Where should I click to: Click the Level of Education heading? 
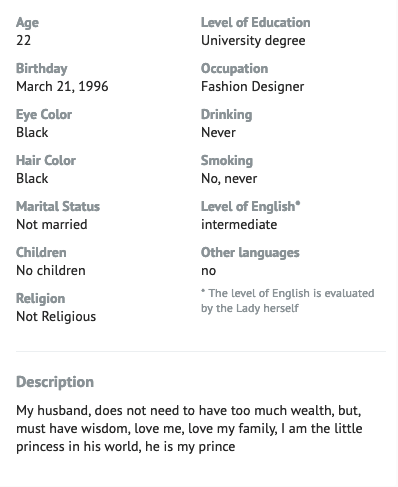coord(256,23)
